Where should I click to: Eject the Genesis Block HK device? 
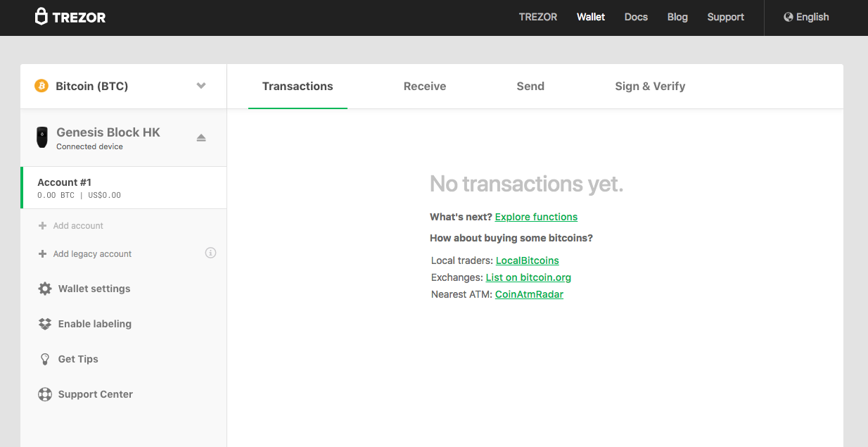click(201, 137)
